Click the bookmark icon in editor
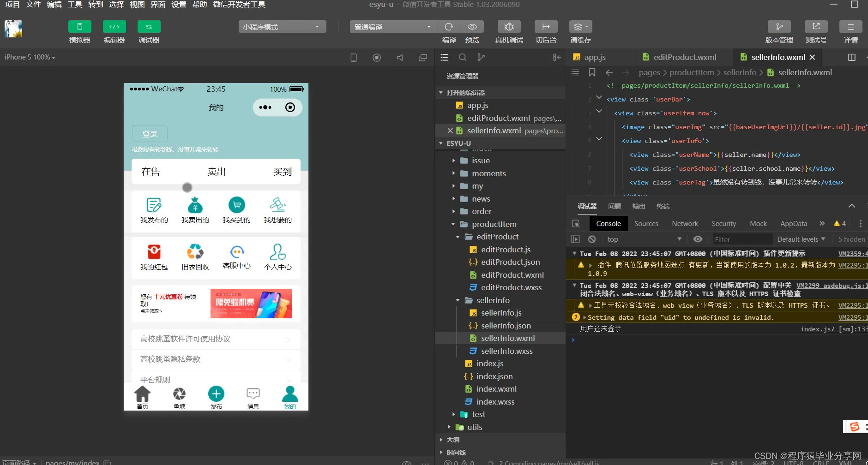 [x=592, y=72]
